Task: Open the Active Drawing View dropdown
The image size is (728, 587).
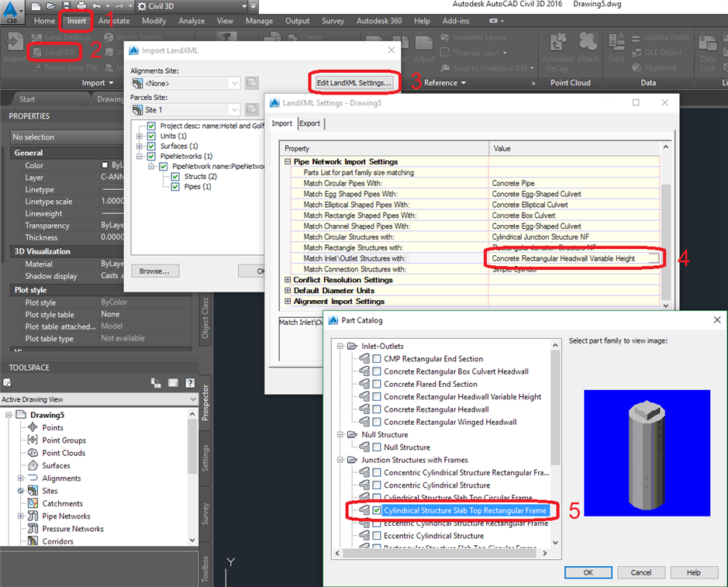Action: pyautogui.click(x=193, y=399)
